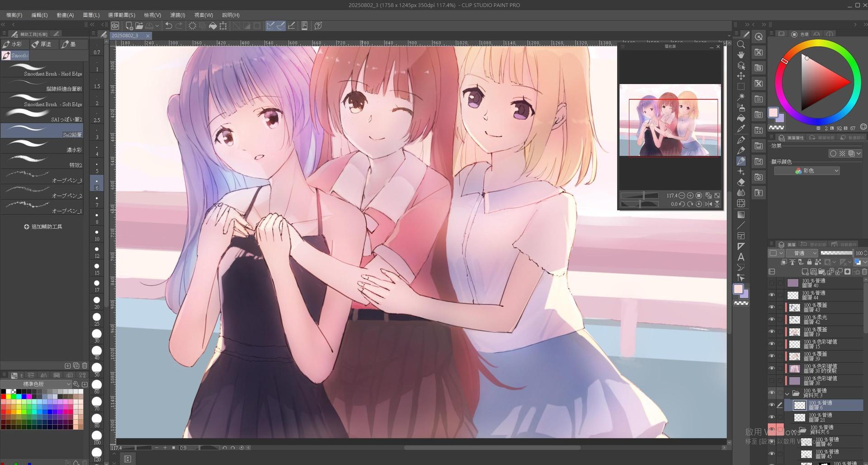Select brush size 30 preset
The image size is (868, 465).
pos(97,336)
